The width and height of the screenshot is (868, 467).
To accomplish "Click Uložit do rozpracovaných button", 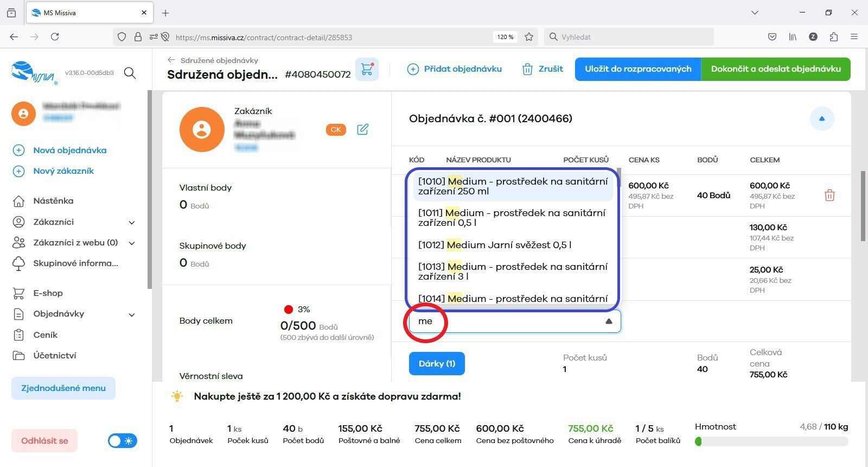I will tap(638, 70).
